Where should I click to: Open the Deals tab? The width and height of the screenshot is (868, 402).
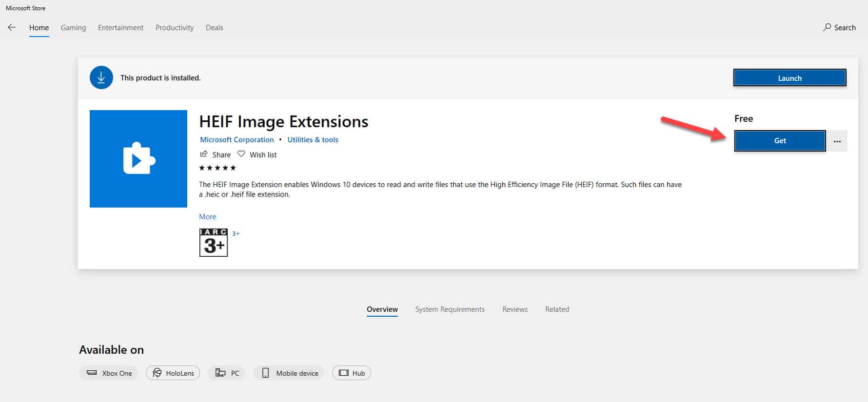215,28
